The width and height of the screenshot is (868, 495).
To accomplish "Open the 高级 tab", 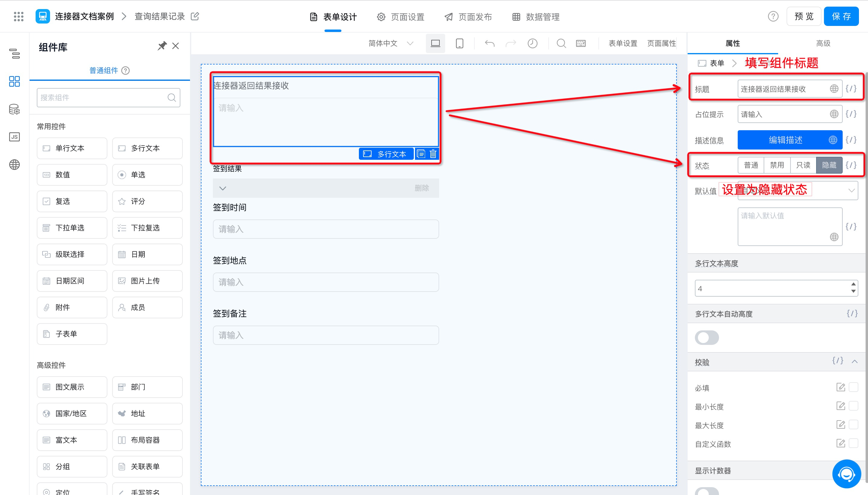I will click(x=823, y=43).
